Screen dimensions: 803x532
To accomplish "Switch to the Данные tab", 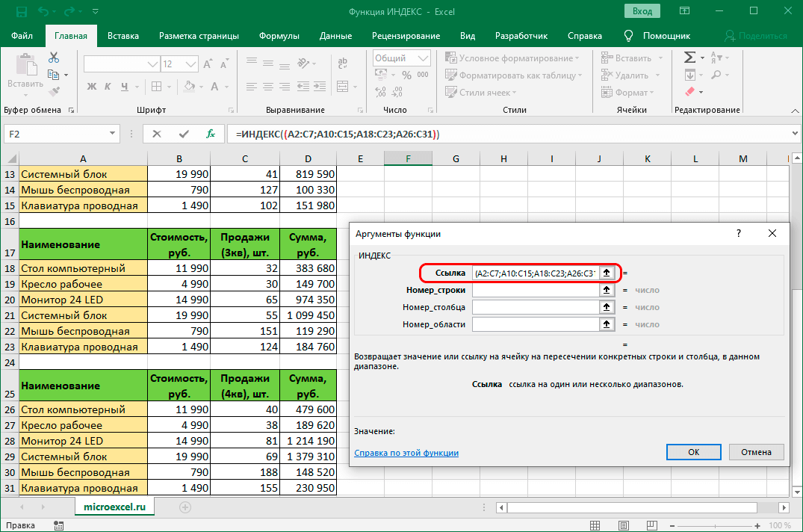I will click(335, 36).
